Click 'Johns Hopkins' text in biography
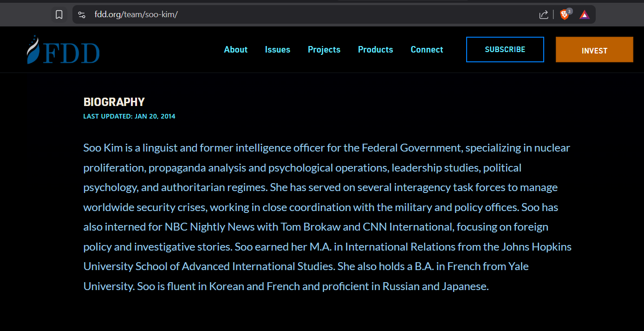Screen dimensions: 644x331 coord(536,247)
